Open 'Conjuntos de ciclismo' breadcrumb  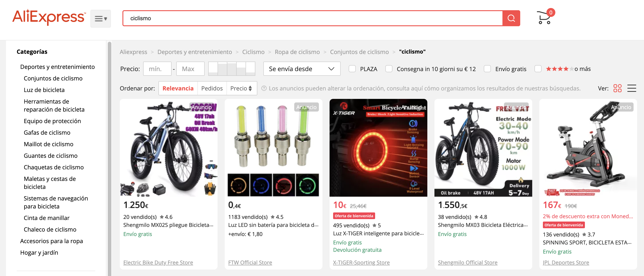point(359,52)
